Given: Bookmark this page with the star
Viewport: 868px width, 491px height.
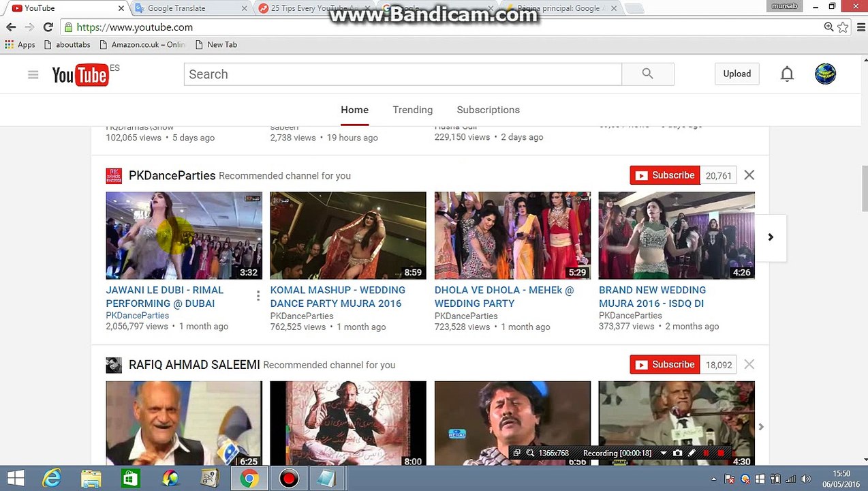Looking at the screenshot, I should [843, 27].
